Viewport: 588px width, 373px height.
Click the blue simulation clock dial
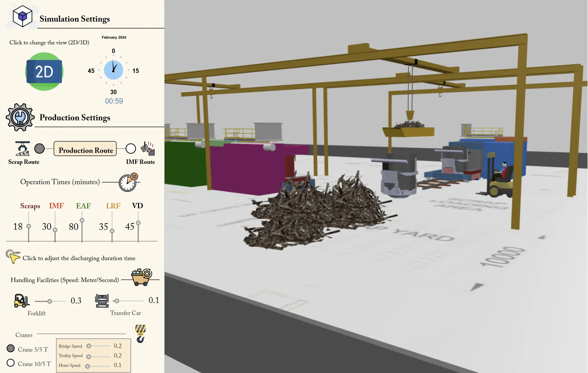click(x=113, y=70)
